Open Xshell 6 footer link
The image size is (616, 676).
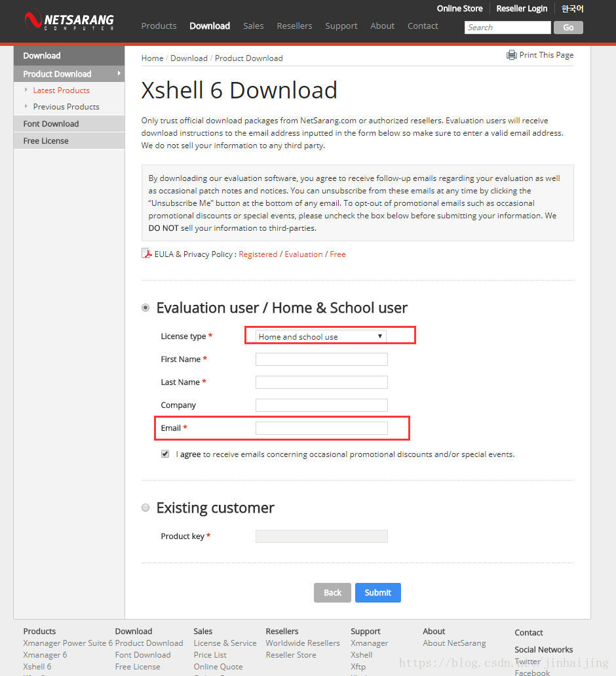point(37,667)
